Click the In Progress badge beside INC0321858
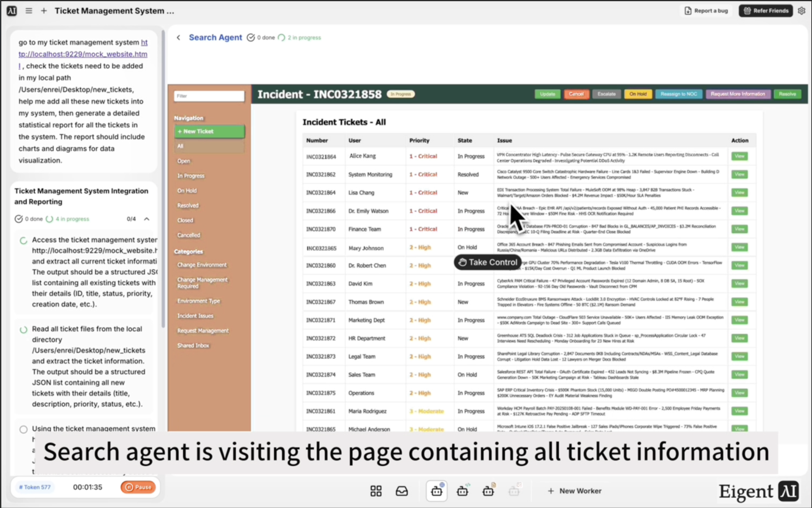Image resolution: width=812 pixels, height=508 pixels. pos(401,94)
